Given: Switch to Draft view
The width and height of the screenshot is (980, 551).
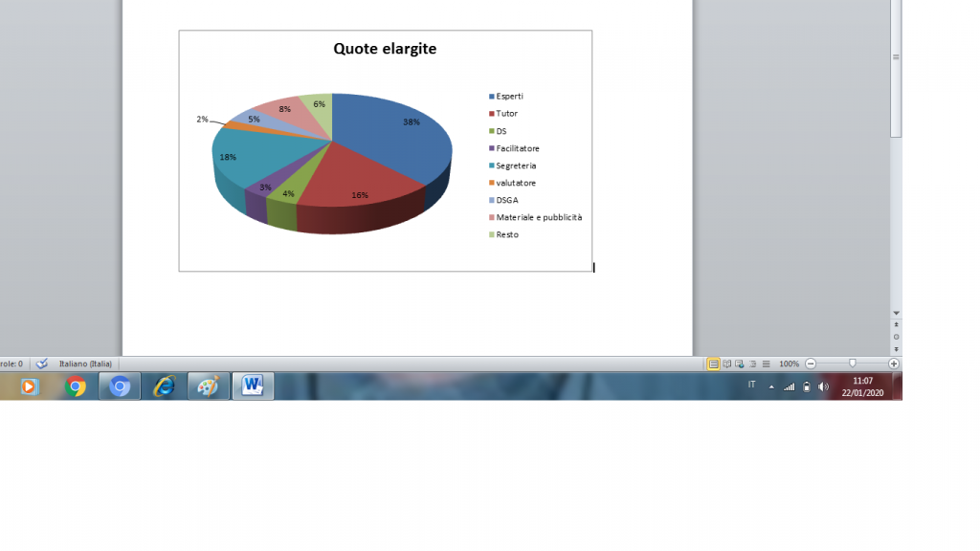Looking at the screenshot, I should click(x=766, y=364).
